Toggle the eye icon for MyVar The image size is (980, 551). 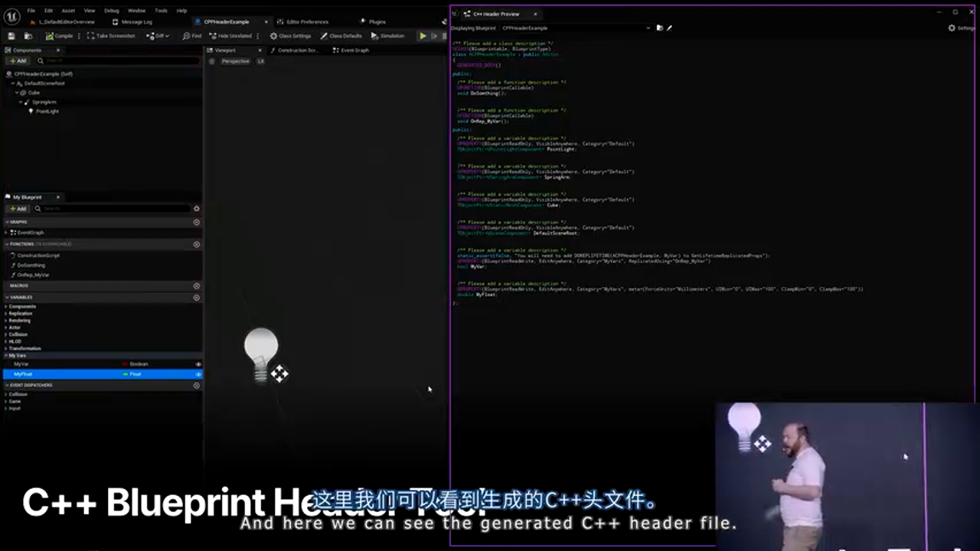[198, 364]
